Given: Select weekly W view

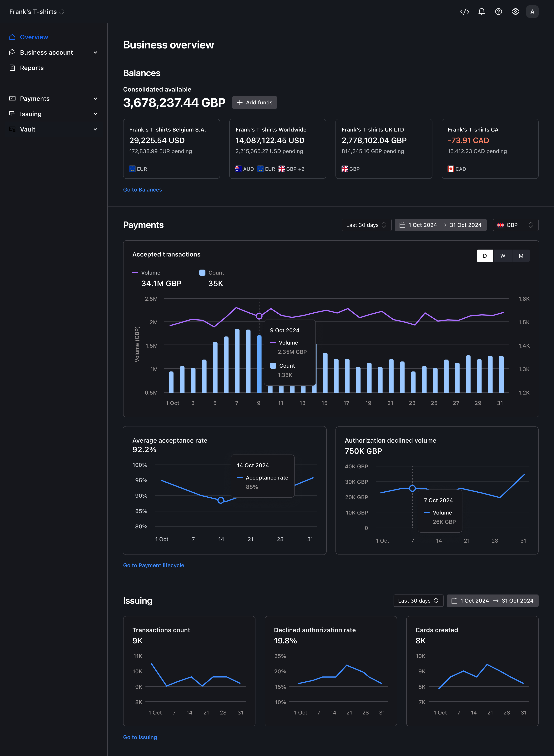Looking at the screenshot, I should click(x=503, y=256).
